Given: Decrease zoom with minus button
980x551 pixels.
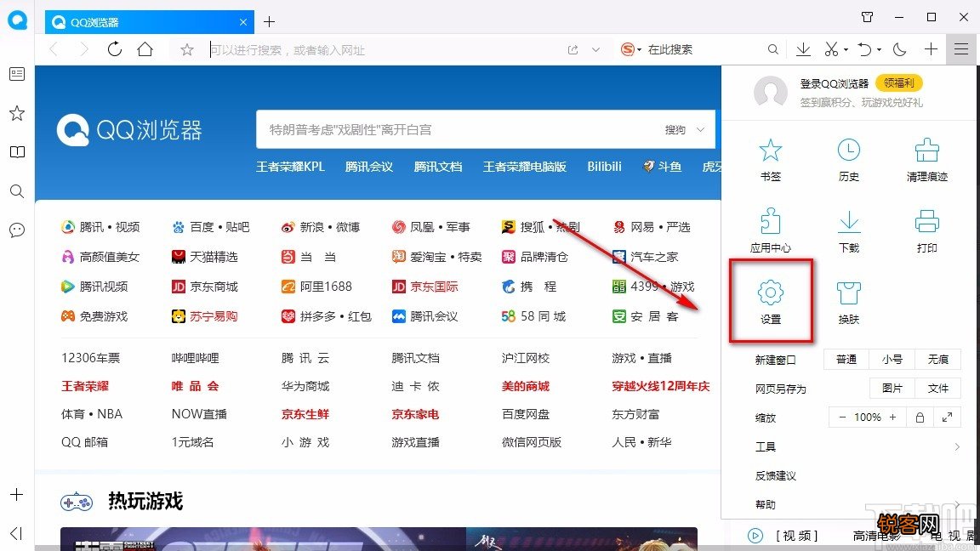Looking at the screenshot, I should (x=842, y=418).
